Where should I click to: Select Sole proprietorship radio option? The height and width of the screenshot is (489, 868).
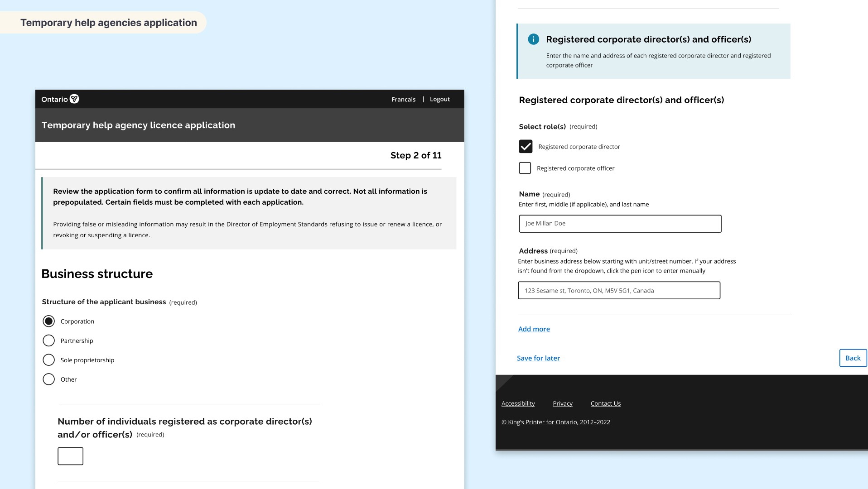point(48,360)
